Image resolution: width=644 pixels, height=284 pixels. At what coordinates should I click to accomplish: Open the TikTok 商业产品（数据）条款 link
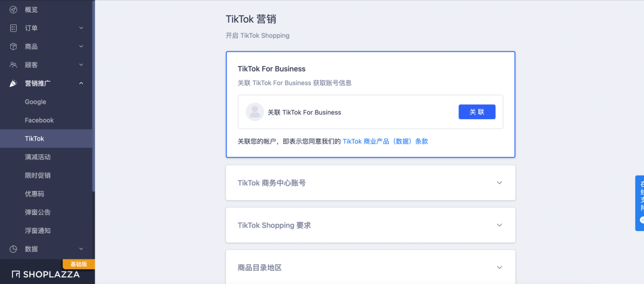385,142
